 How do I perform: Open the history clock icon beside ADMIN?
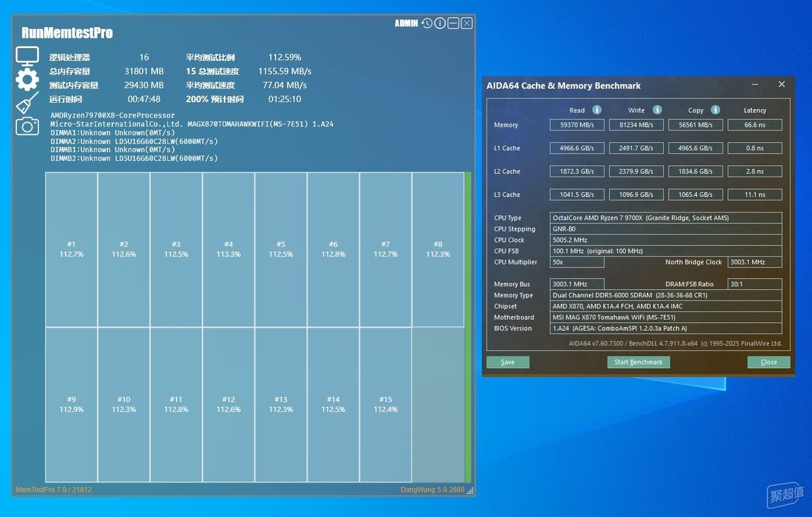426,23
